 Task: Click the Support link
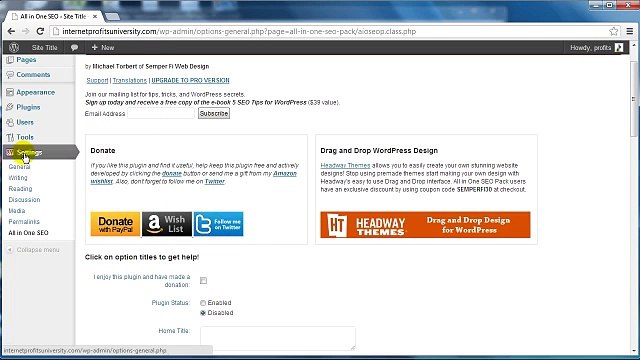click(97, 80)
